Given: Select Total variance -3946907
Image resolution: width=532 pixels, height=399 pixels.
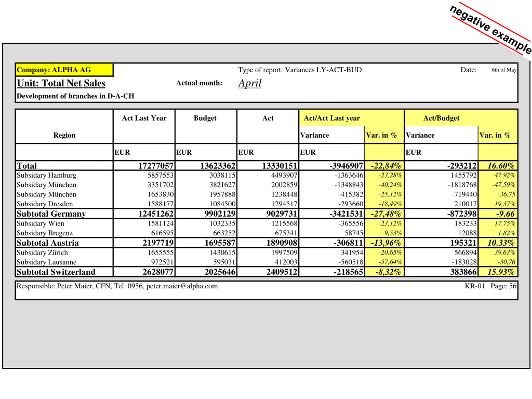Looking at the screenshot, I should pos(346,166).
